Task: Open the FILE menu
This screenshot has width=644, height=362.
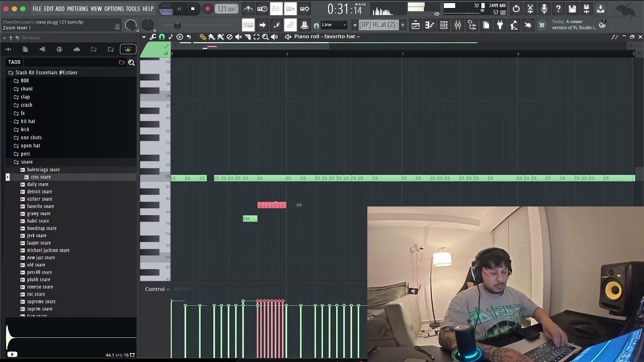Action: point(37,9)
